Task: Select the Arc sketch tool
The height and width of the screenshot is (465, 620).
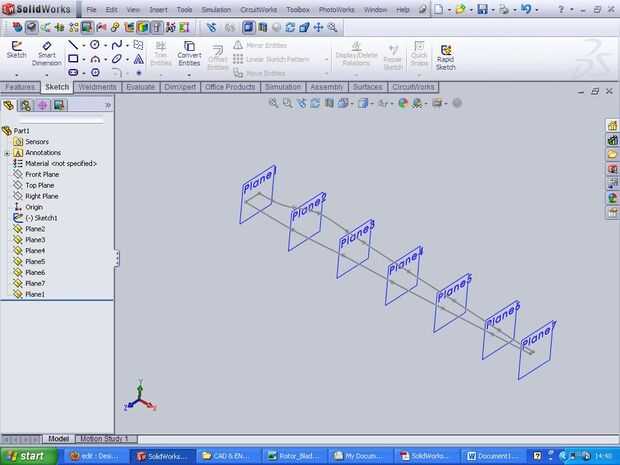Action: point(95,59)
